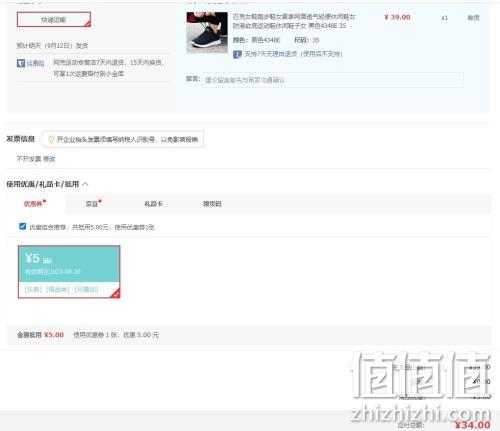Click the black sneaker product thumbnail
Screen dimensions: 500x431
[207, 33]
